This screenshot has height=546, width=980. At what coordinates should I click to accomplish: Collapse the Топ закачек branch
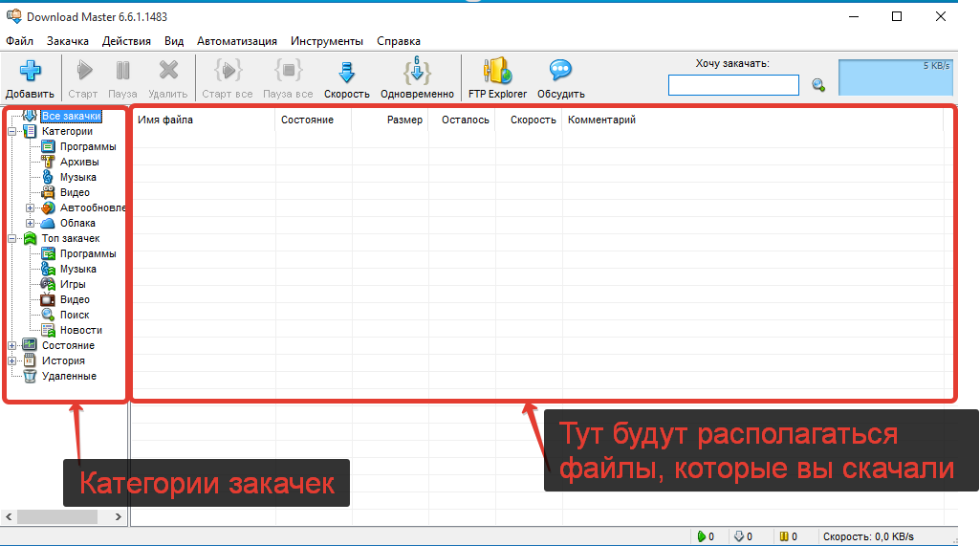pyautogui.click(x=11, y=238)
